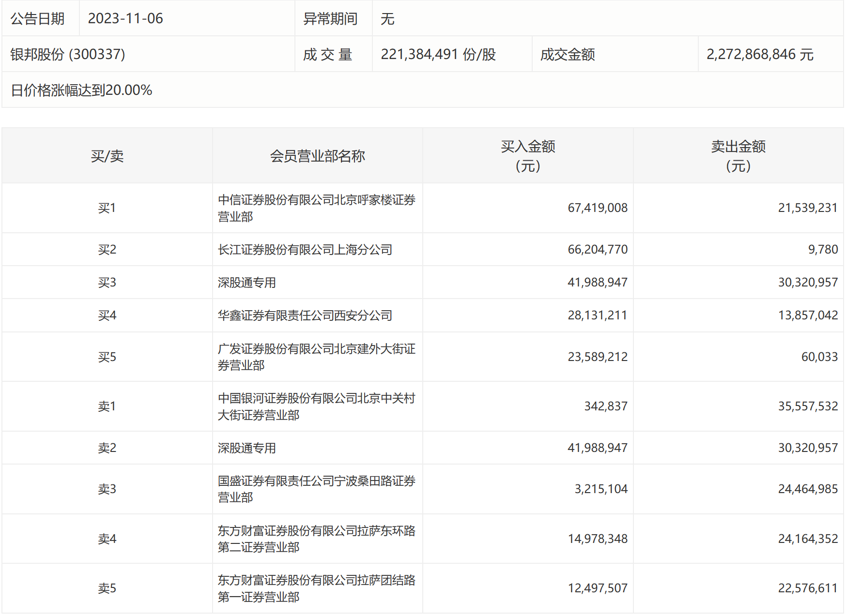Click the 卖5 row label
846x616 pixels.
107,588
